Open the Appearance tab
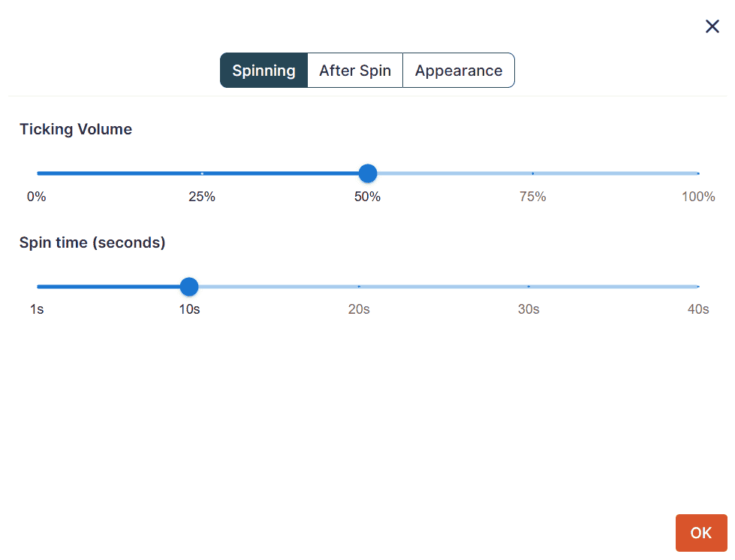735x560 pixels. tap(459, 70)
